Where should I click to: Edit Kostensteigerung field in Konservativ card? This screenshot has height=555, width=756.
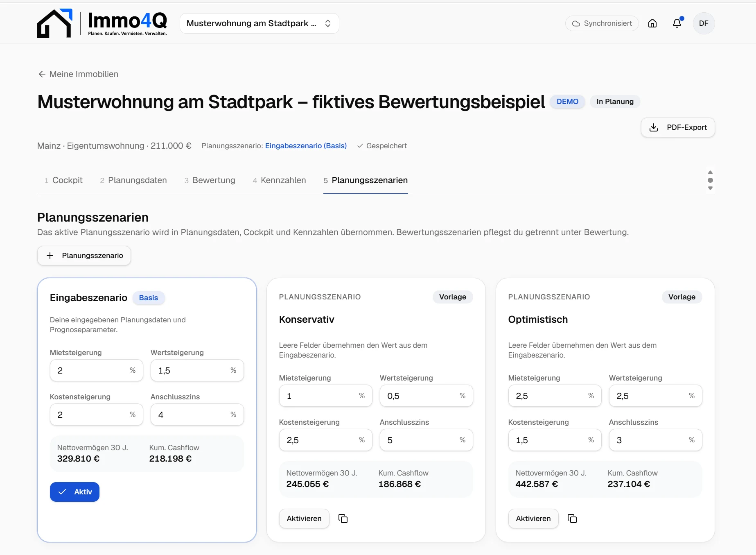pos(326,440)
